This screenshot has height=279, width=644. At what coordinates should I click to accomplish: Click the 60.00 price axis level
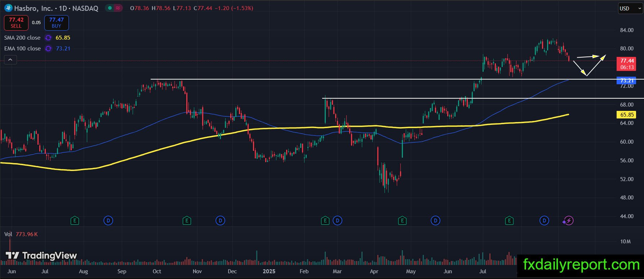click(627, 142)
